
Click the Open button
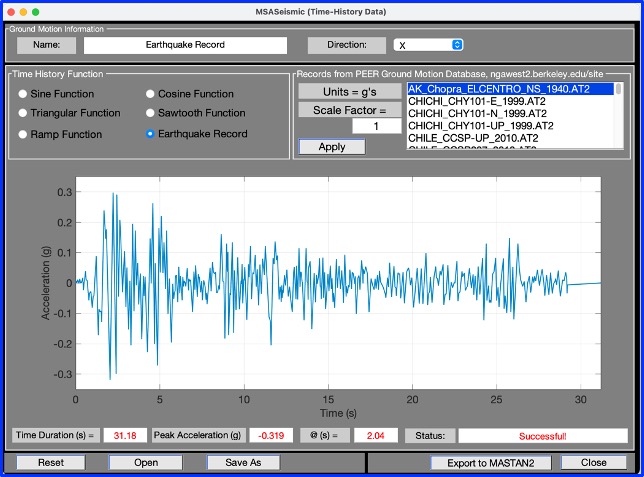pos(146,463)
